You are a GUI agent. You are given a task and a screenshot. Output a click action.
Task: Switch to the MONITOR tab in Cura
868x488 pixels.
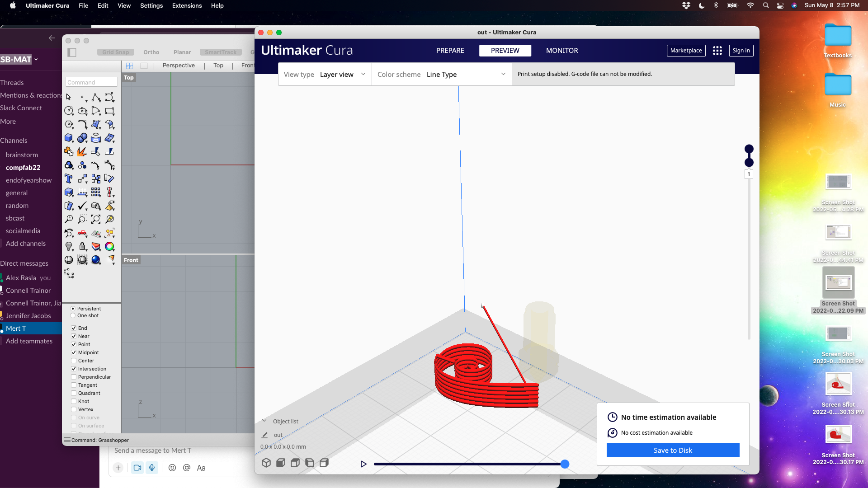[562, 51]
